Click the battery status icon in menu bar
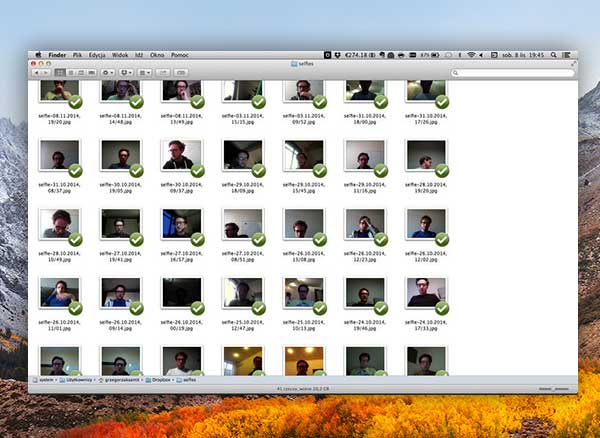 [435, 55]
